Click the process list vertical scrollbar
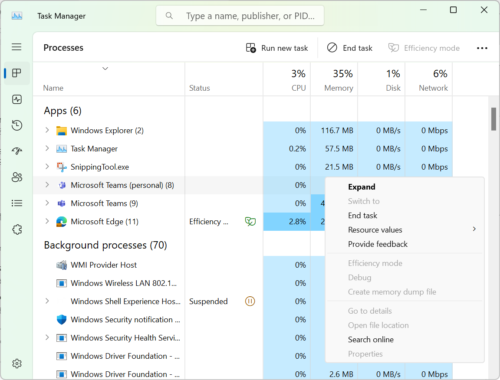The width and height of the screenshot is (500, 380). coord(494,119)
